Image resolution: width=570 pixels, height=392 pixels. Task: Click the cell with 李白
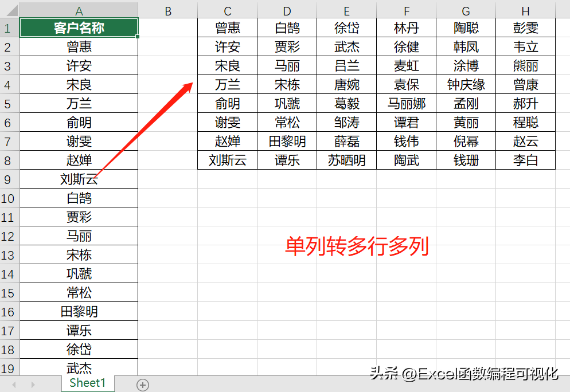pyautogui.click(x=526, y=160)
